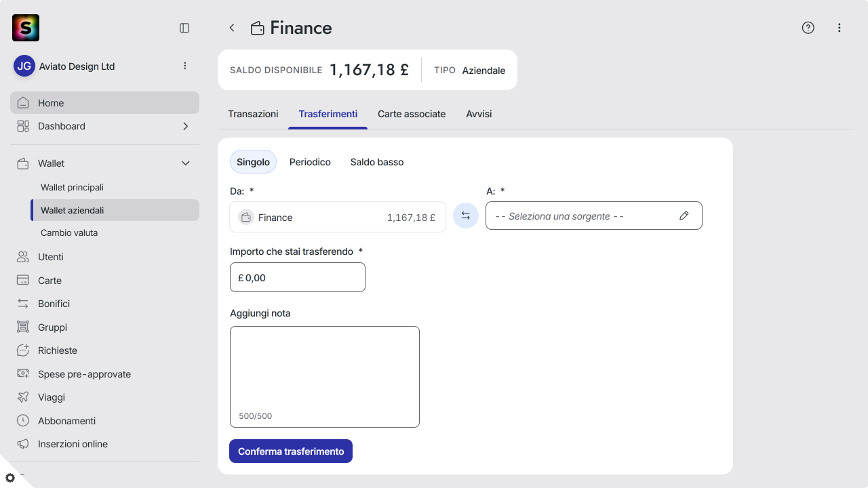
Task: Expand the Dashboard submenu chevron
Action: pos(185,126)
